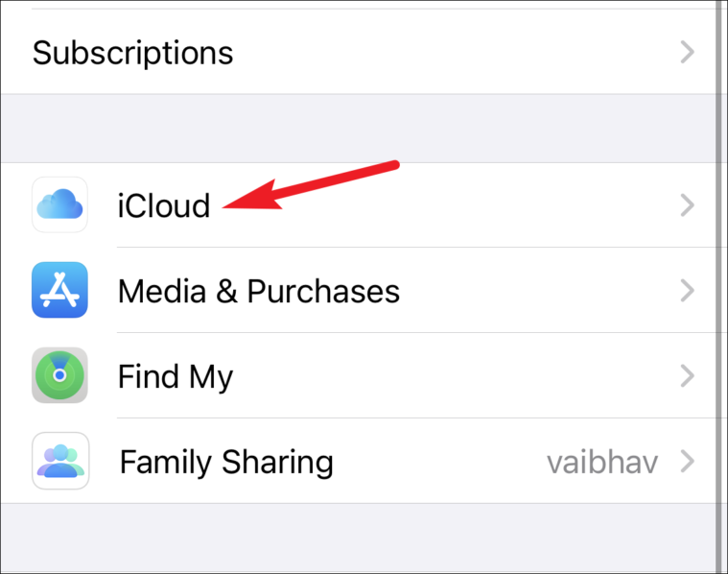The image size is (728, 574).
Task: Click the chevron on the iCloud row
Action: click(x=687, y=205)
